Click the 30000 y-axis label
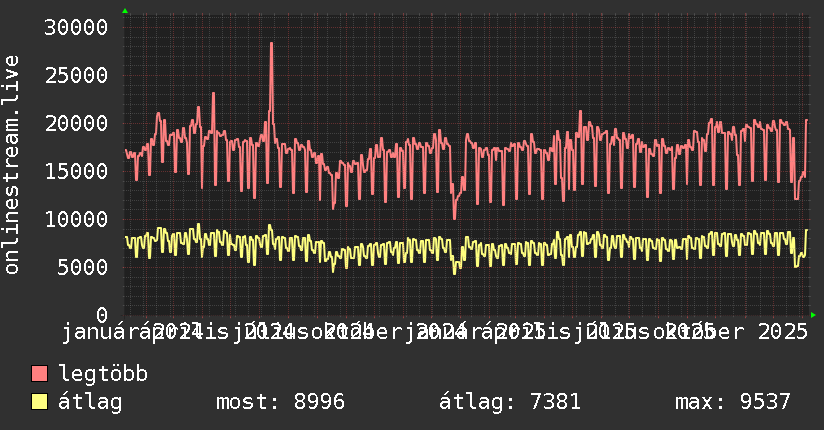This screenshot has height=430, width=824. click(x=76, y=27)
